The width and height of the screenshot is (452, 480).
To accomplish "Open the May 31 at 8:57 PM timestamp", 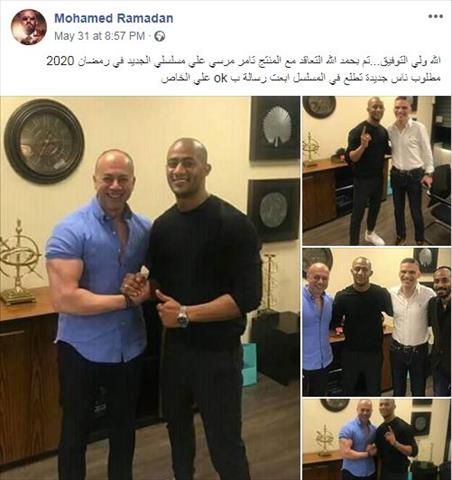I will click(99, 36).
